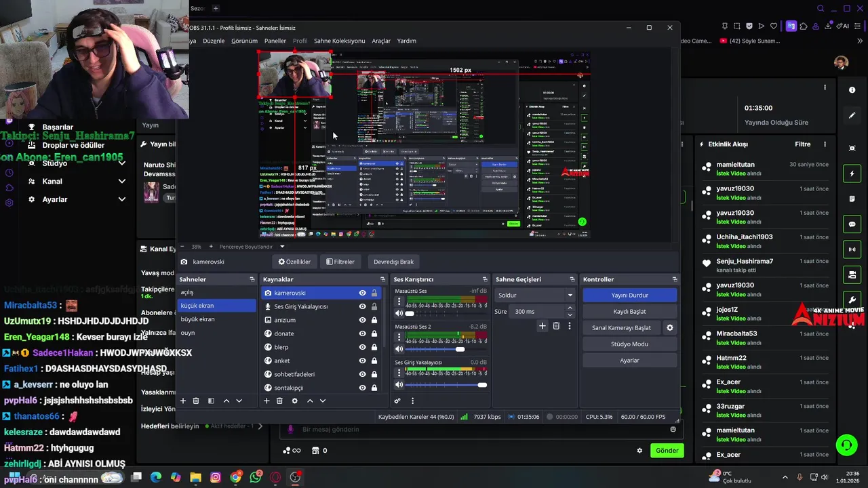Open the three-dot menu of Masaüstü Ses 2
Viewport: 868px width, 488px height.
pyautogui.click(x=399, y=338)
